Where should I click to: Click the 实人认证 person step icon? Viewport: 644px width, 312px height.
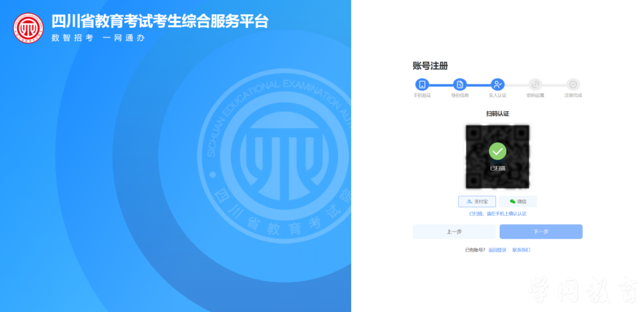497,85
